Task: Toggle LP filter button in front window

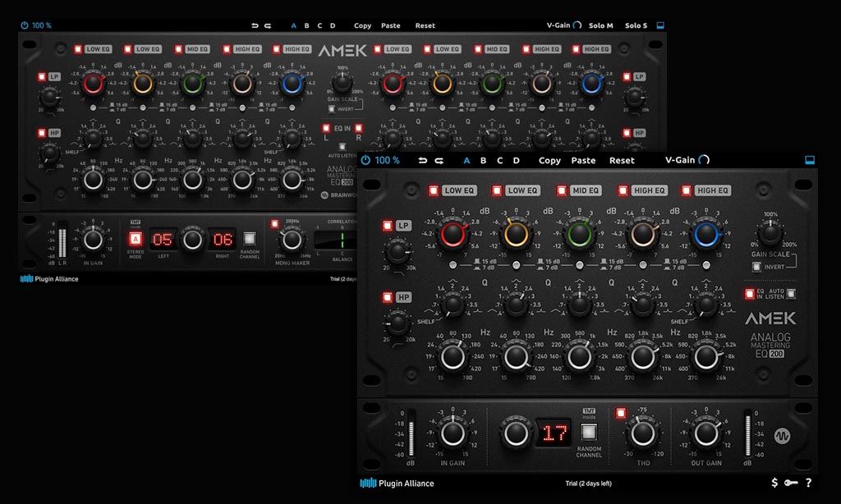Action: (388, 226)
